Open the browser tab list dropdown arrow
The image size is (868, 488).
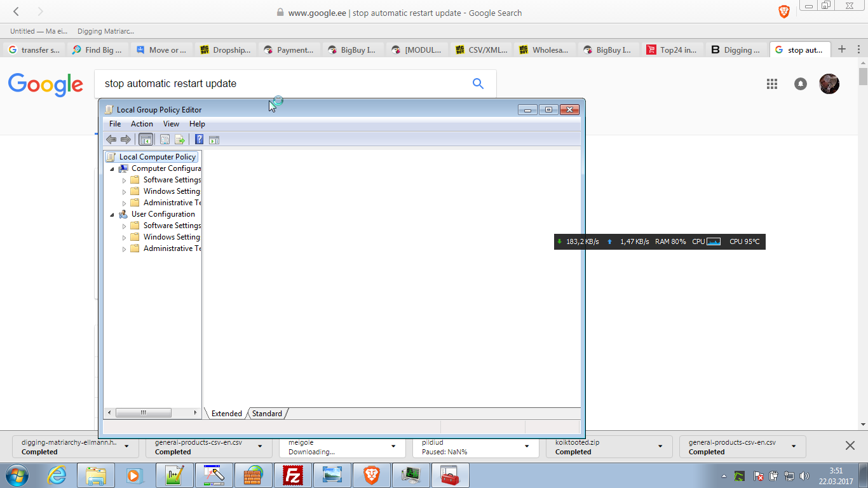[858, 49]
